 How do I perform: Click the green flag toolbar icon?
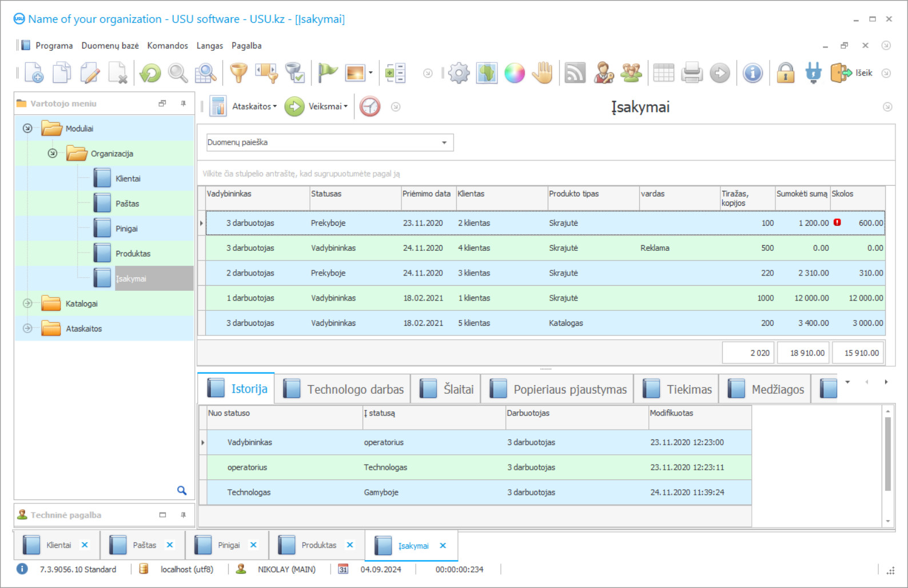(328, 73)
